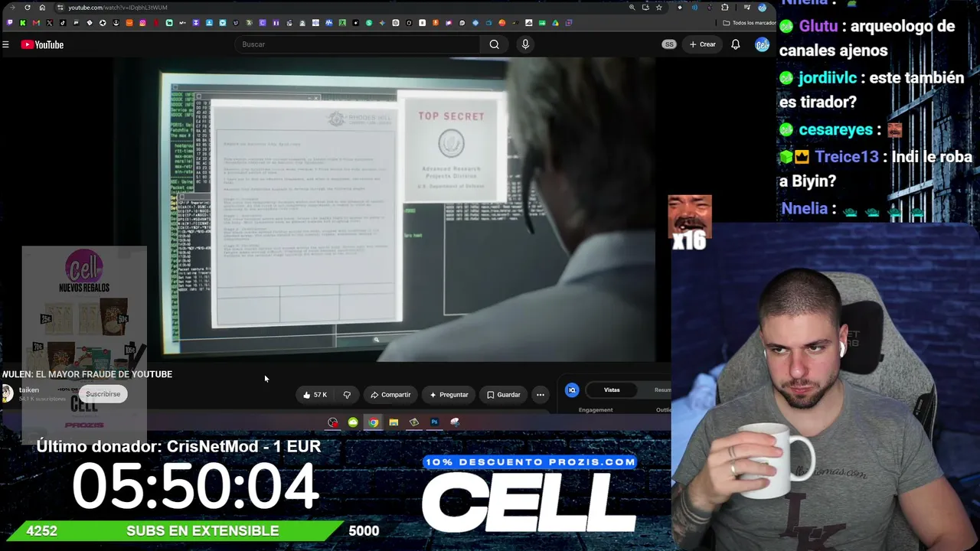Open the YouTube notifications bell

[x=735, y=44]
